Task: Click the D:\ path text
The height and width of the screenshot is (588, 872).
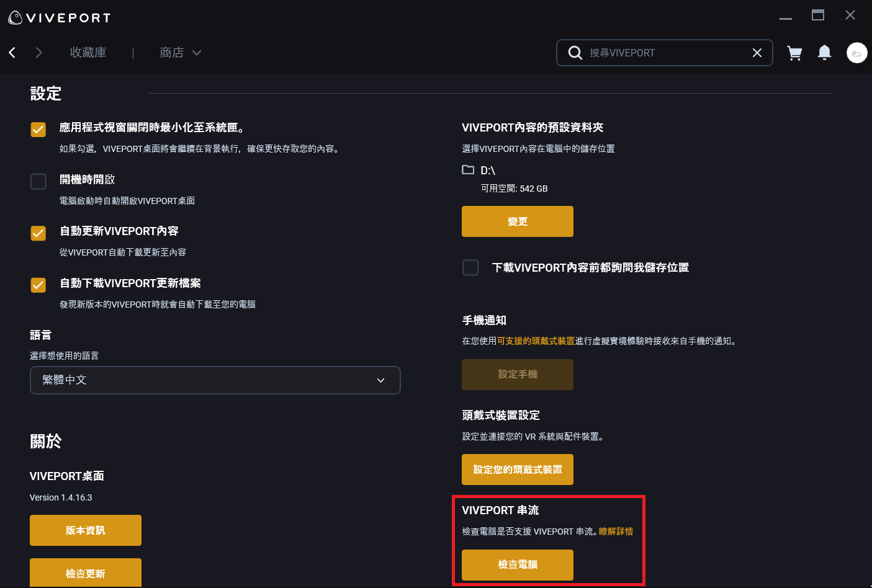Action: tap(488, 171)
